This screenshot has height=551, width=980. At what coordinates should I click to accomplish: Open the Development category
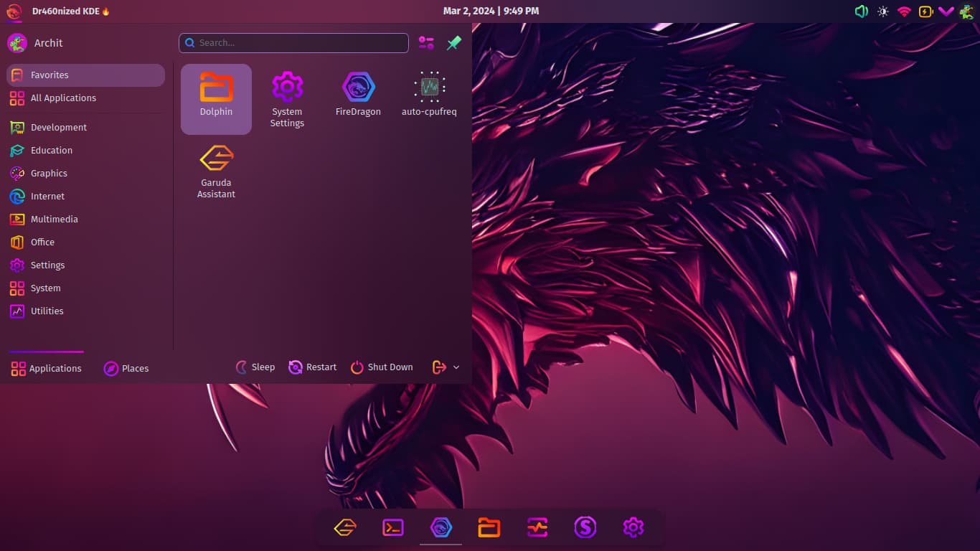[86, 128]
